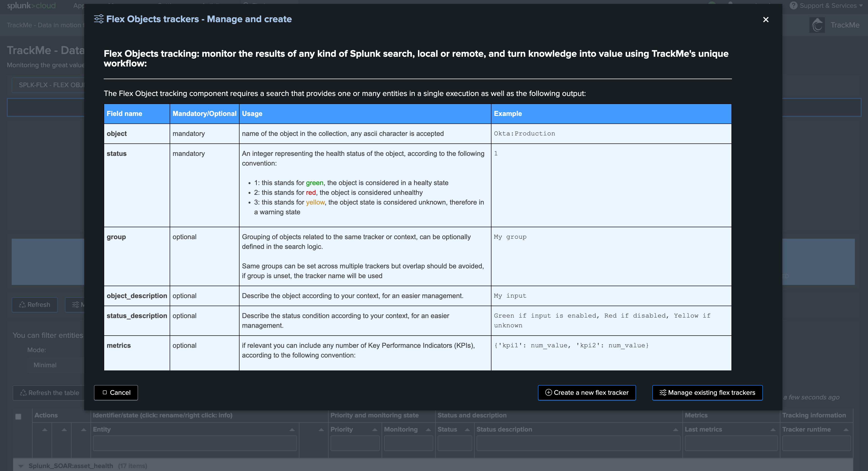Click the 'Tracking information' table header
Viewport: 868px width, 471px height.
click(814, 415)
